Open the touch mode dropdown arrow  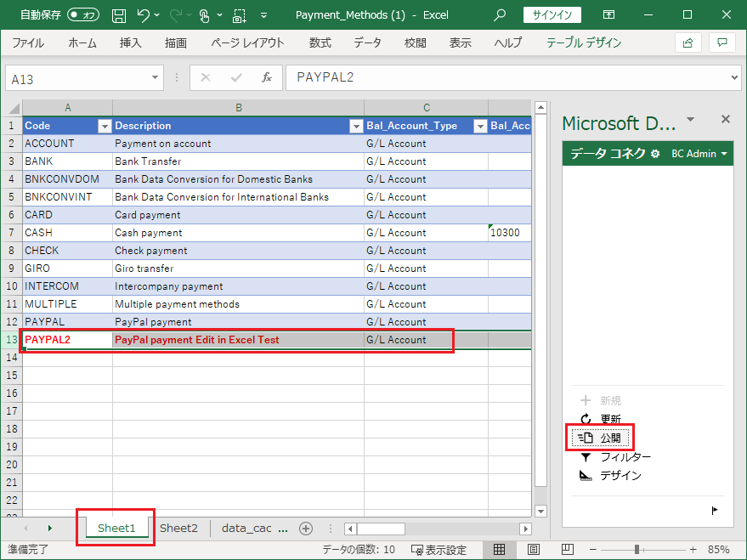coord(219,15)
